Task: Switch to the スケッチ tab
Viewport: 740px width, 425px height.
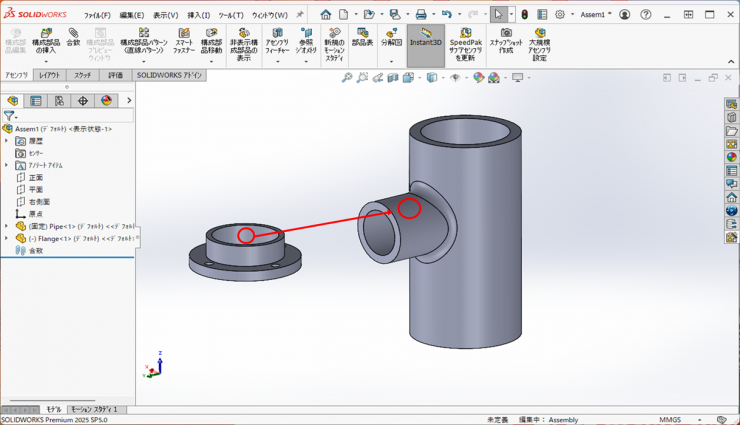Action: pyautogui.click(x=83, y=75)
